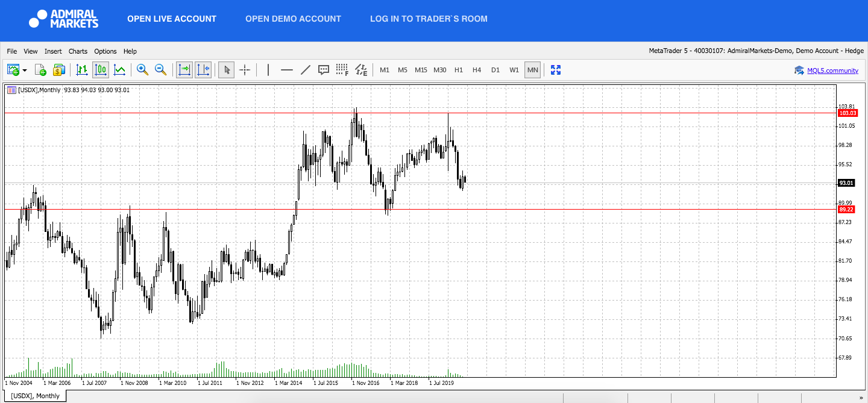Select the trendline drawing tool

305,70
